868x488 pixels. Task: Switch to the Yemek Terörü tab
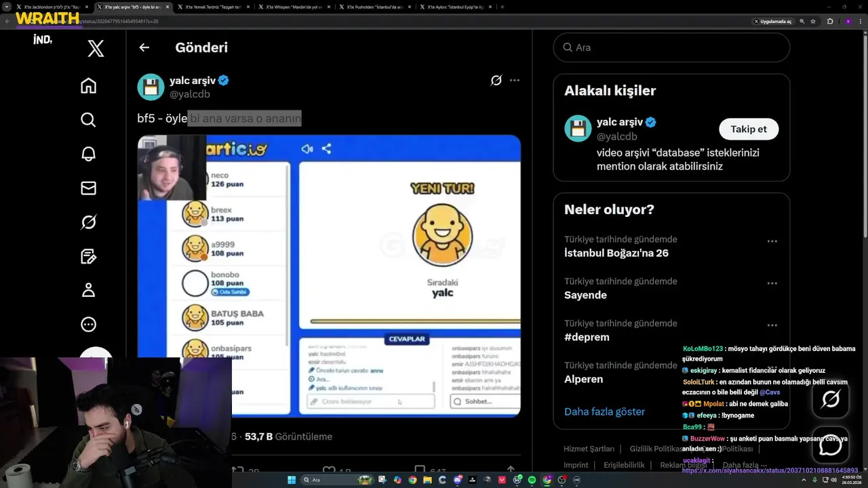click(x=214, y=7)
